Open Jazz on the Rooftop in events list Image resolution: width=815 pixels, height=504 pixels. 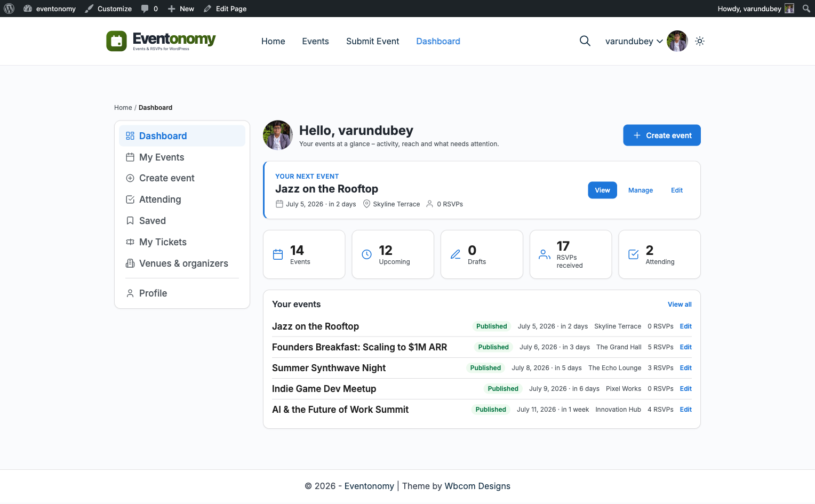pos(315,326)
